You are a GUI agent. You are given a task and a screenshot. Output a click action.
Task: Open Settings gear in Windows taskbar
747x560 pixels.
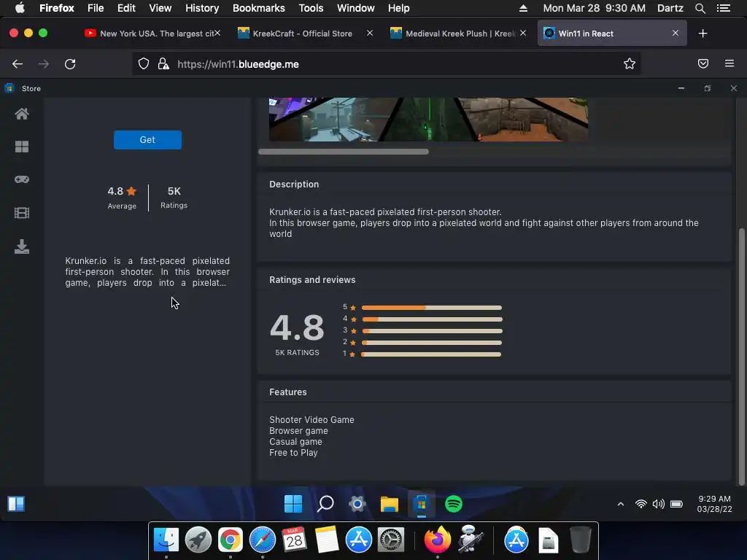click(357, 504)
